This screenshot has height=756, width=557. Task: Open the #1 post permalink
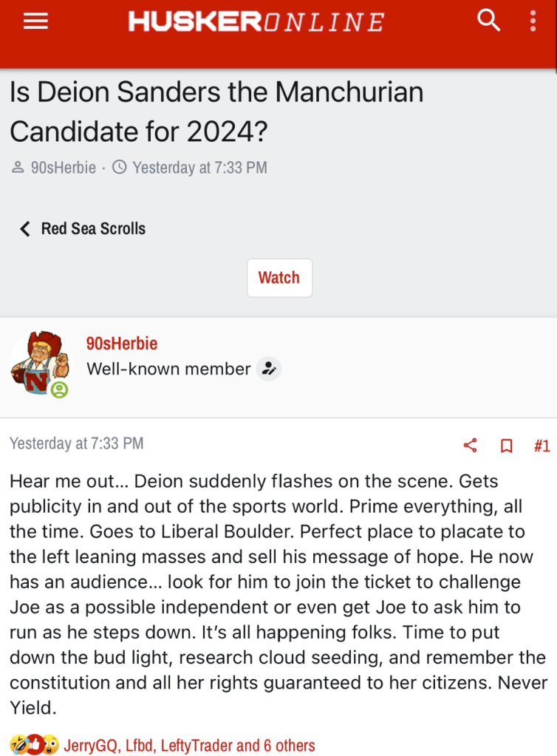click(x=541, y=446)
